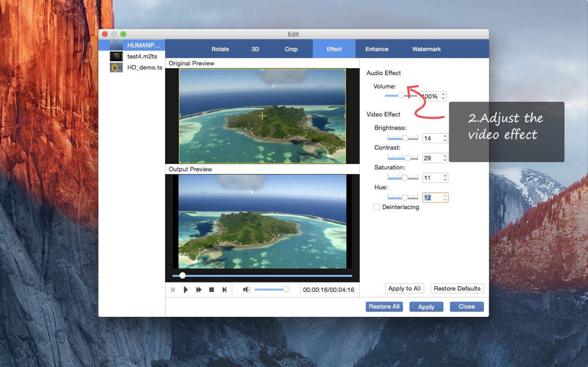Jump to previous frame icon
The image size is (588, 367).
(x=173, y=290)
